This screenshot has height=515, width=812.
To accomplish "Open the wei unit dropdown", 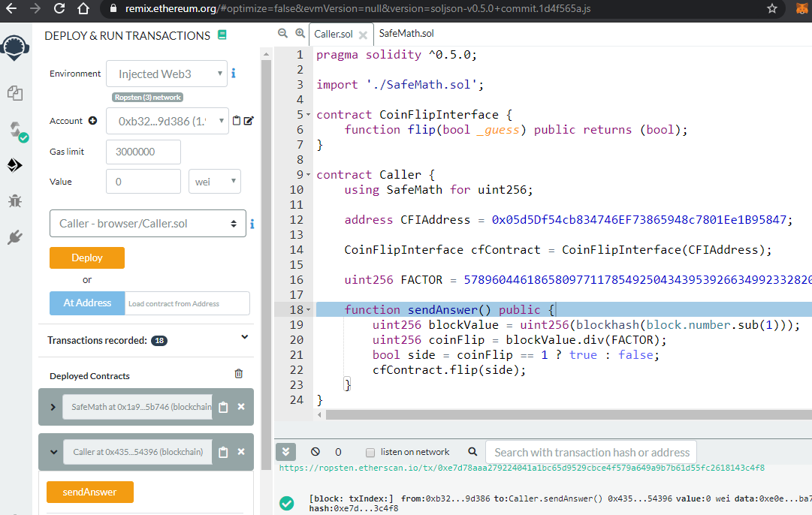I will click(215, 182).
